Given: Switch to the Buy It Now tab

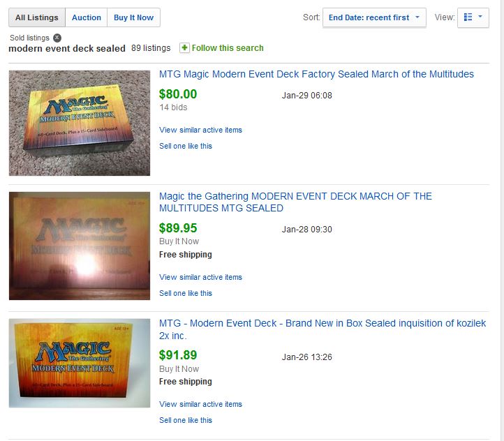Looking at the screenshot, I should 133,17.
